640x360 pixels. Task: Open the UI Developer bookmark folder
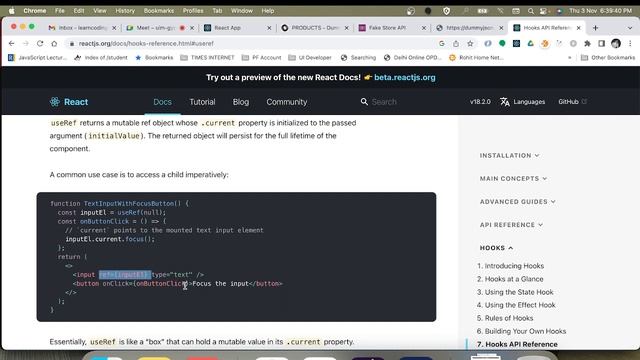(310, 58)
